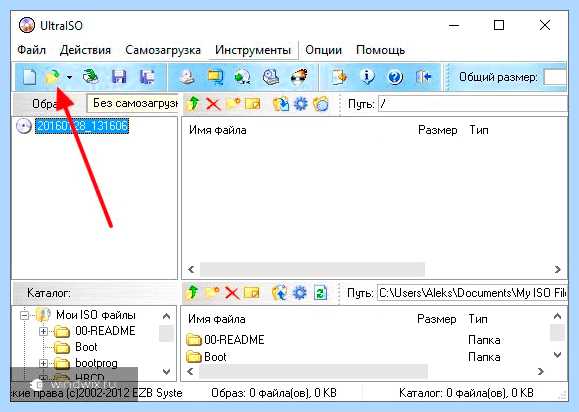579x412 pixels.
Task: Click the Add to image icon in the Каталог toolbar
Action: pyautogui.click(x=280, y=293)
